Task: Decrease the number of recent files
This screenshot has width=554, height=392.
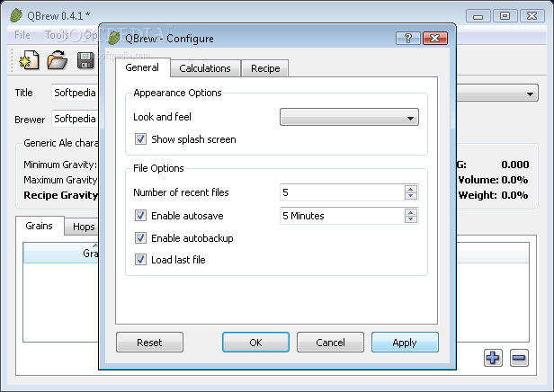Action: [x=410, y=196]
